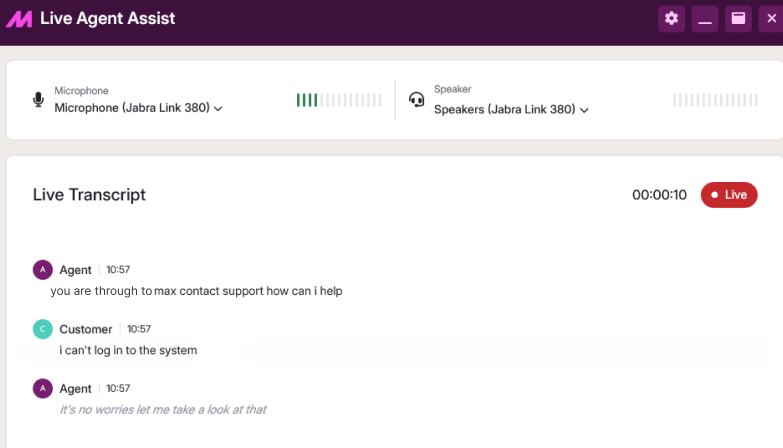The image size is (783, 448).
Task: Click the Customer avatar badge
Action: [x=42, y=329]
